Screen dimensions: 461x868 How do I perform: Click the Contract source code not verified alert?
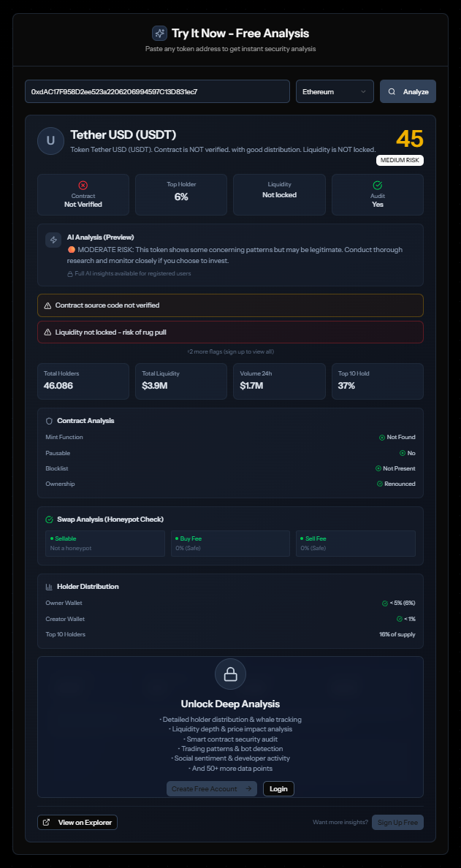click(230, 305)
